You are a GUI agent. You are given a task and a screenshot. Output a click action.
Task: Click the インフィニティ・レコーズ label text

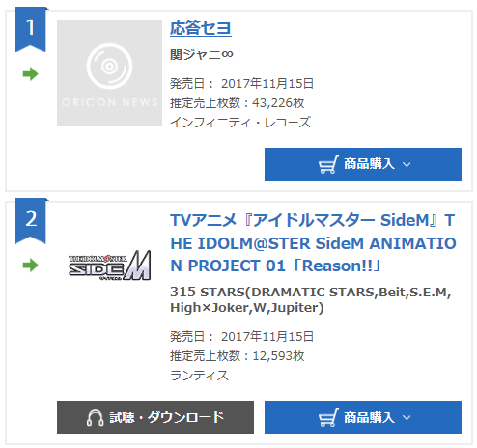(240, 123)
